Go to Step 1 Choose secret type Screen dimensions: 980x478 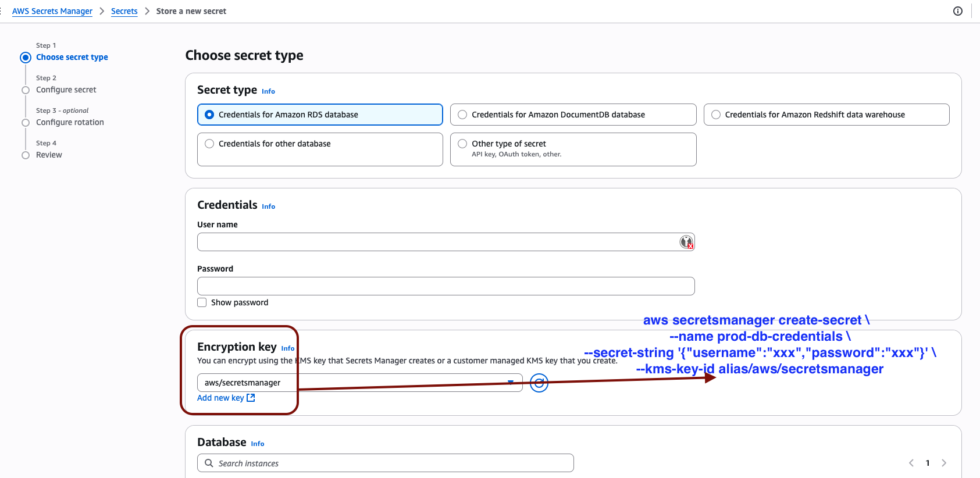tap(72, 57)
